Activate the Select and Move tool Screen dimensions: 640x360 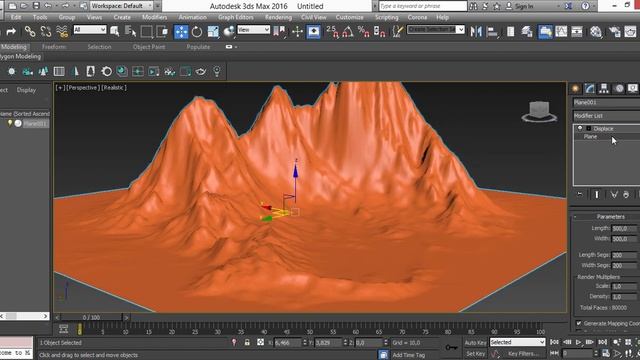click(x=181, y=31)
